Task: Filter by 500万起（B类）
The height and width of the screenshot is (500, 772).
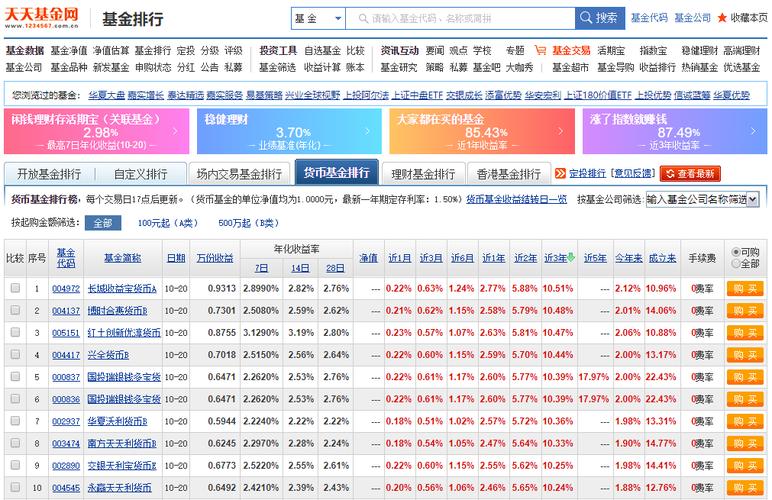Action: (249, 223)
